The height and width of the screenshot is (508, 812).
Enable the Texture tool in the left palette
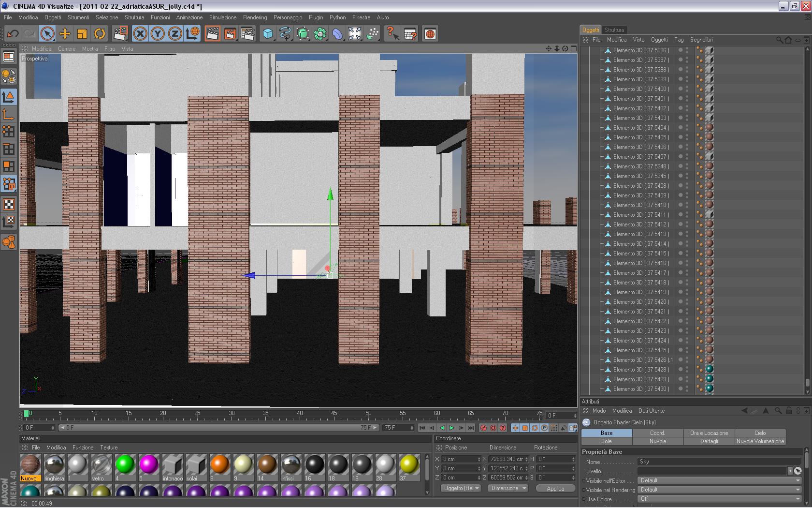coord(9,204)
